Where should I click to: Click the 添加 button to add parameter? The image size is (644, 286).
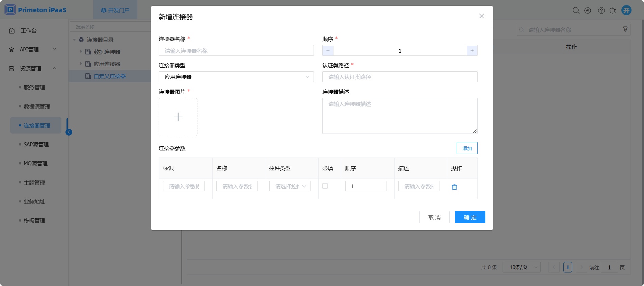(x=467, y=148)
